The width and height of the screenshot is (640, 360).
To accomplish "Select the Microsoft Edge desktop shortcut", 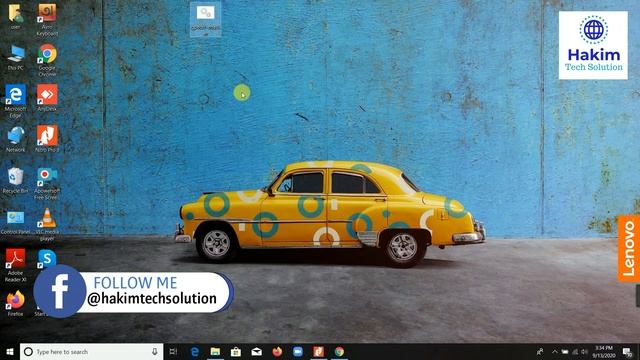I will pos(16,101).
